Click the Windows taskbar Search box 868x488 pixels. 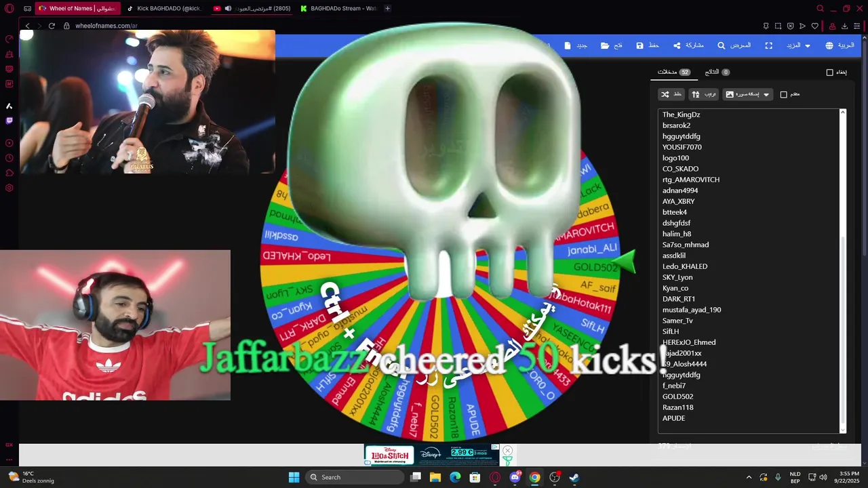355,477
